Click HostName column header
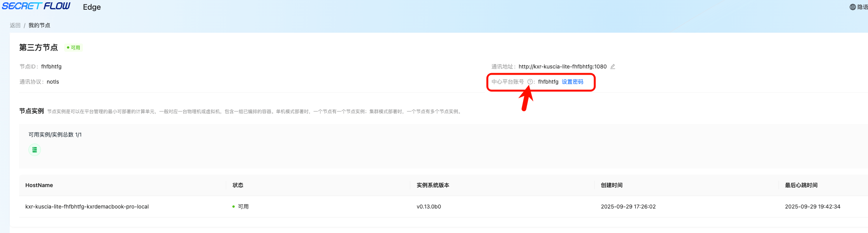 tap(39, 185)
